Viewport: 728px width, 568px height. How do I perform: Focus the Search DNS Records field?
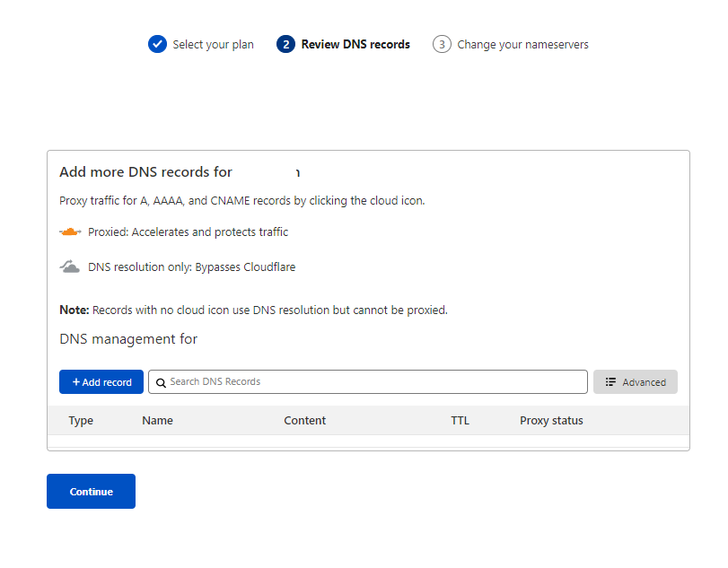373,381
